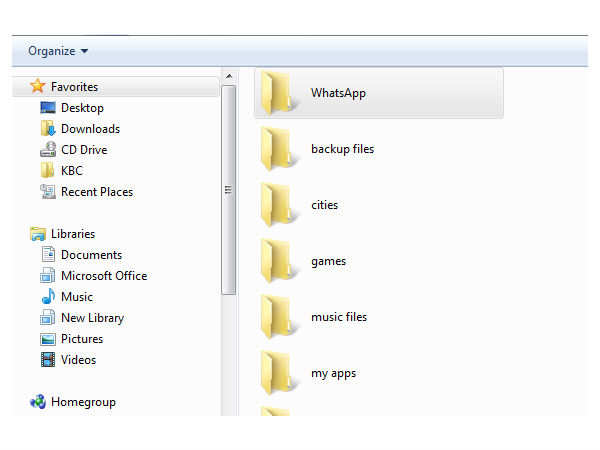
Task: Select the Music library icon
Action: click(x=48, y=297)
